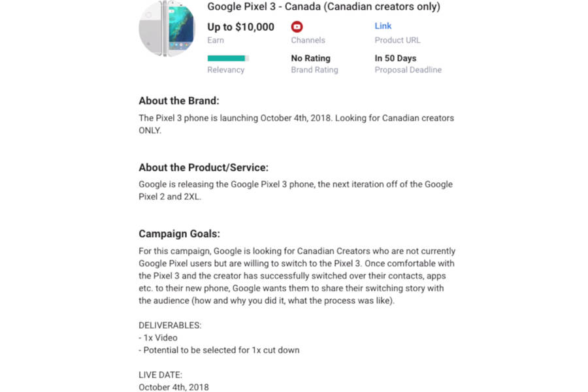Click the Google Pixel 3 product thumbnail
Image resolution: width=588 pixels, height=392 pixels.
click(167, 29)
